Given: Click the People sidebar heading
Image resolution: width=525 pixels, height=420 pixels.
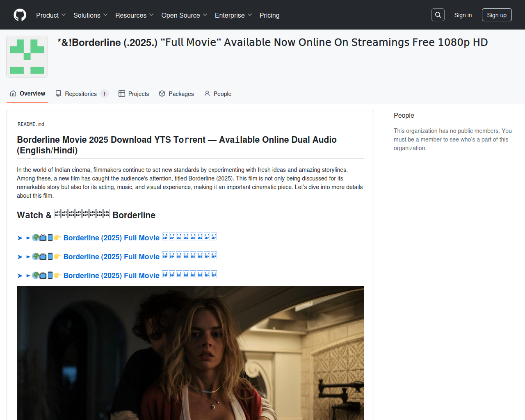Looking at the screenshot, I should pyautogui.click(x=404, y=115).
